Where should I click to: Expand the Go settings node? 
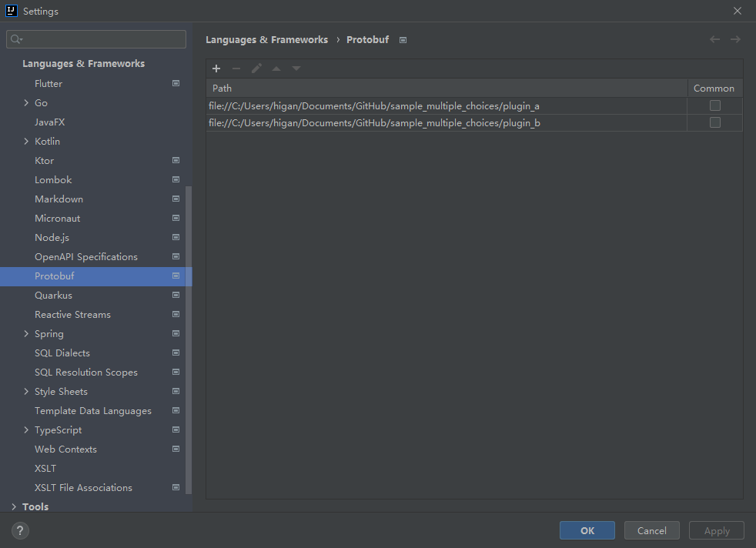tap(26, 102)
